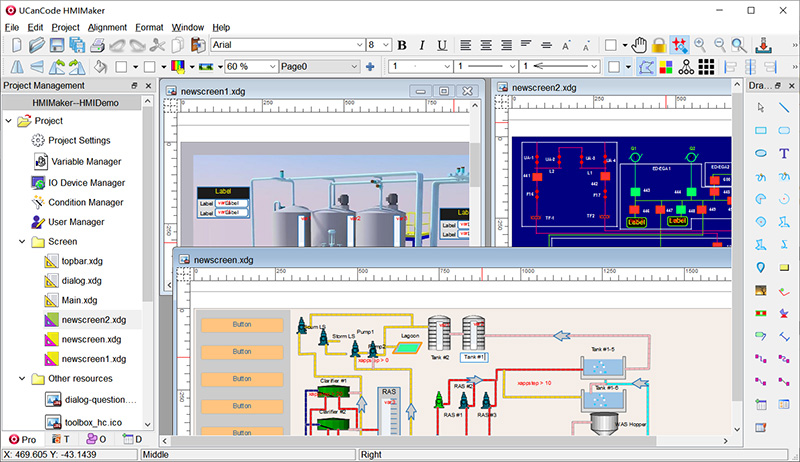Click the Zoom Out magnifier
This screenshot has width=800, height=462.
coord(719,45)
